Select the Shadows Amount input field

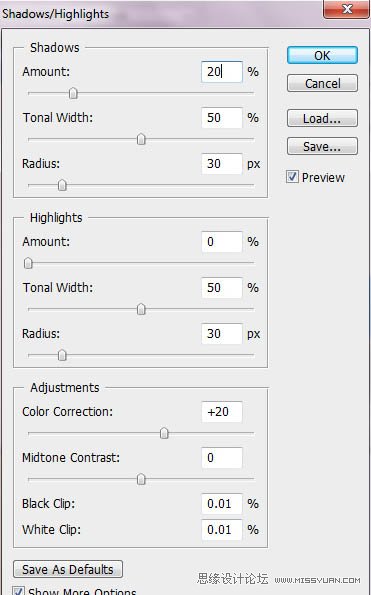pyautogui.click(x=222, y=72)
